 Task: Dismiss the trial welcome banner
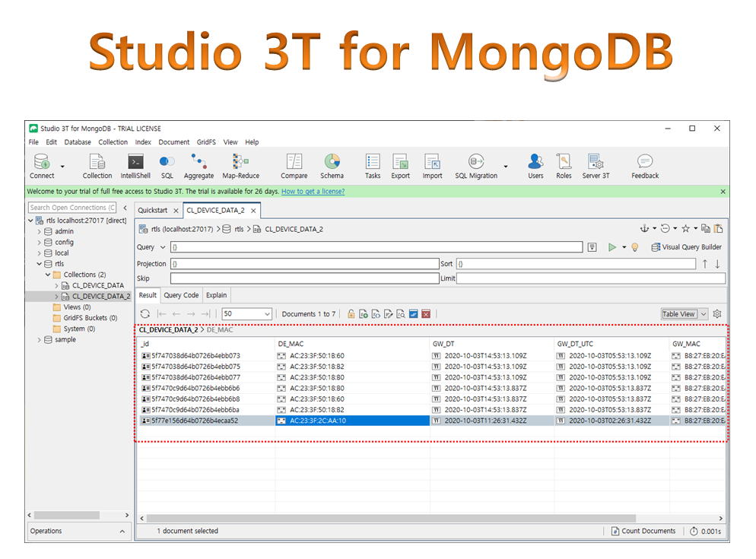coord(723,192)
